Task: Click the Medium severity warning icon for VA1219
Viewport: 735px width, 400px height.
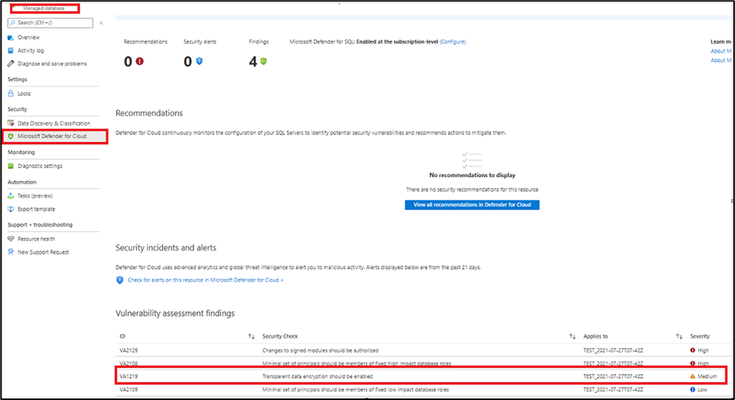Action: 692,376
